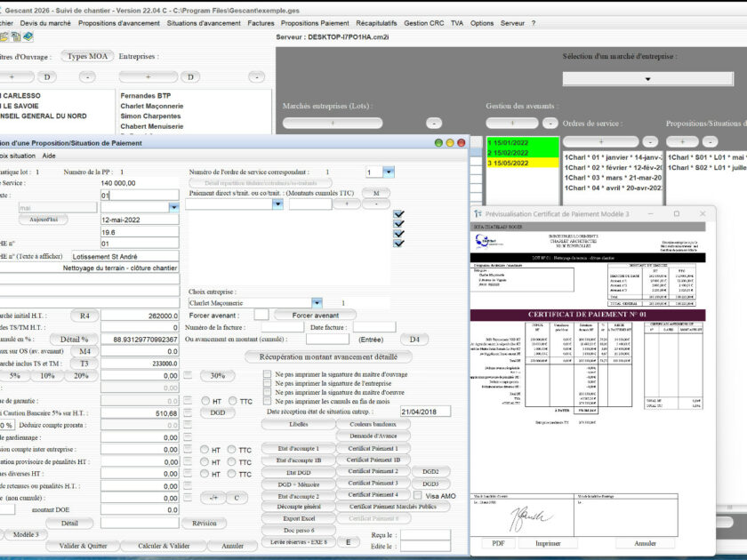Click the Aujourd'hui button
The image size is (747, 560).
click(x=44, y=220)
